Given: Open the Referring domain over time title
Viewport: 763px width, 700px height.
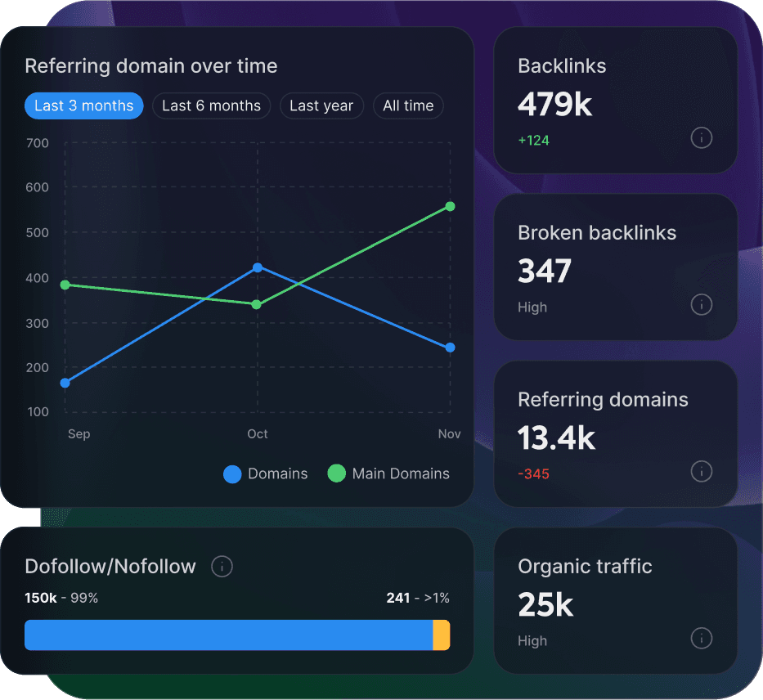Looking at the screenshot, I should 151,65.
